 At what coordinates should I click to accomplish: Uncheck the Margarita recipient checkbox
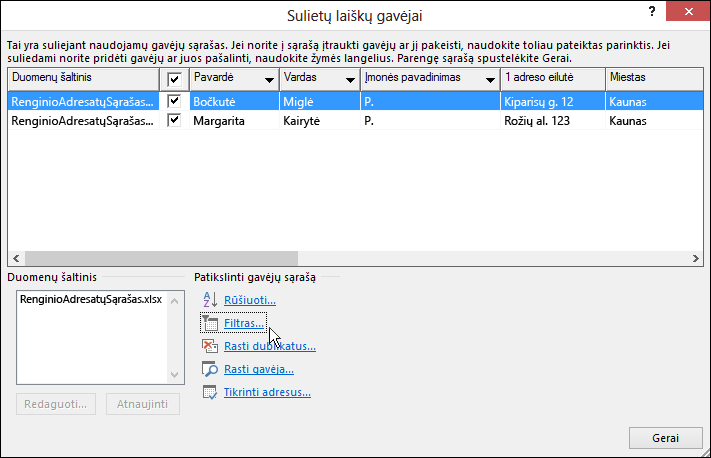click(174, 120)
